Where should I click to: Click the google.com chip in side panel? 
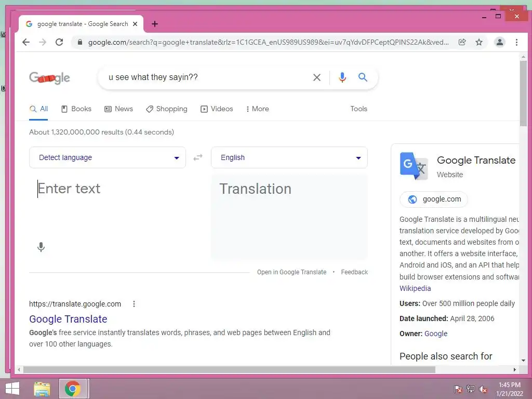click(434, 199)
